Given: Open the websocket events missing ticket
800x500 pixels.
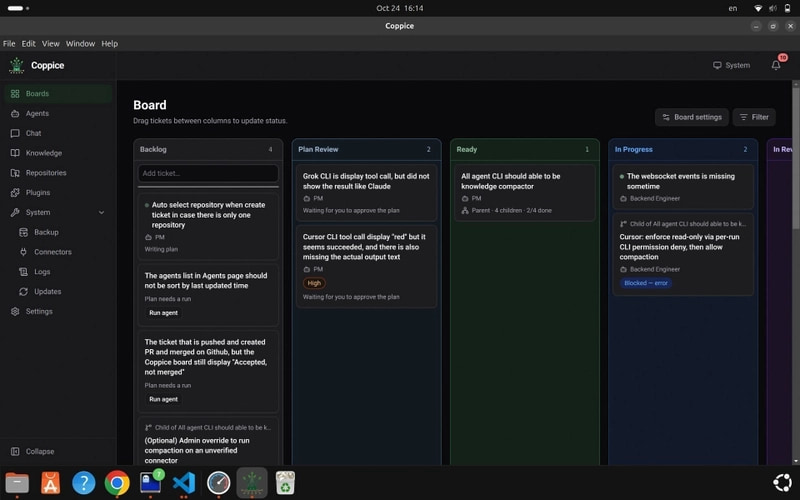Looking at the screenshot, I should click(x=683, y=187).
